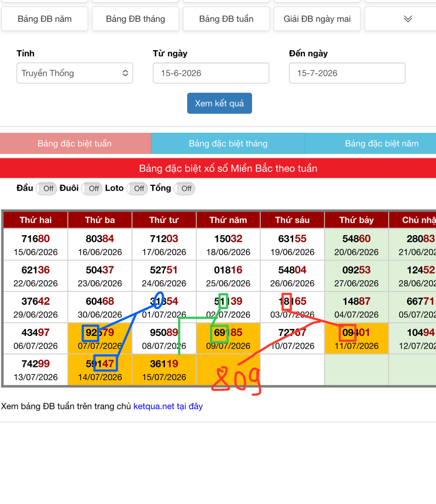The width and height of the screenshot is (436, 504).
Task: Click the Xem kết quả button
Action: pos(220,103)
